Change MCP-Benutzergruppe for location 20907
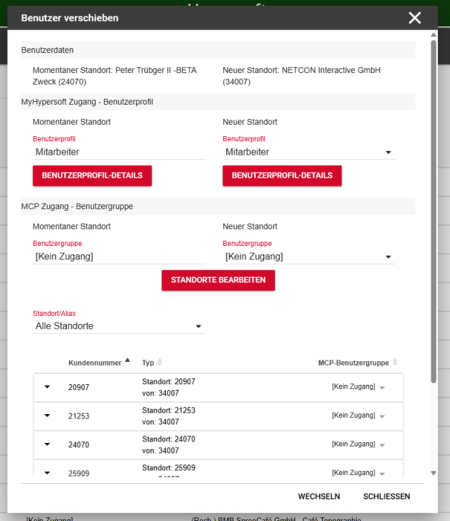The width and height of the screenshot is (450, 521). [x=358, y=387]
